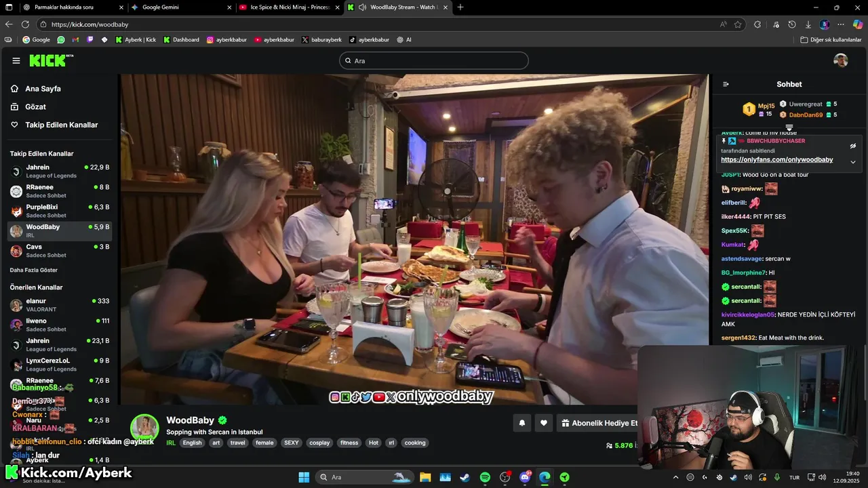Expand the pinned message chevron
The image size is (868, 488).
(x=853, y=162)
